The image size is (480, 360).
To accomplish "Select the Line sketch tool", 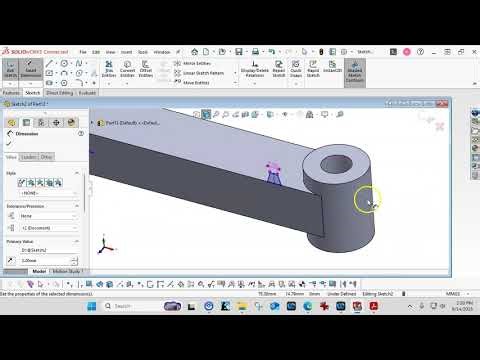I will click(49, 63).
